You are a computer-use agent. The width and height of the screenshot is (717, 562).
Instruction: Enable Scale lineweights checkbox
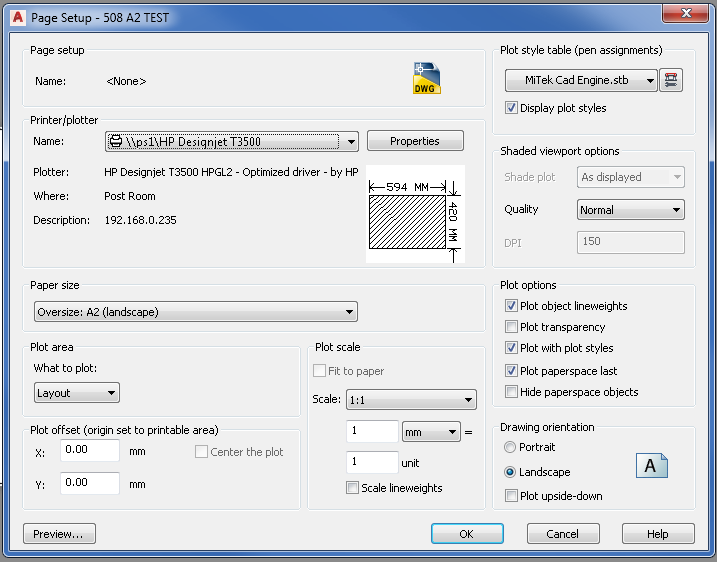(352, 488)
